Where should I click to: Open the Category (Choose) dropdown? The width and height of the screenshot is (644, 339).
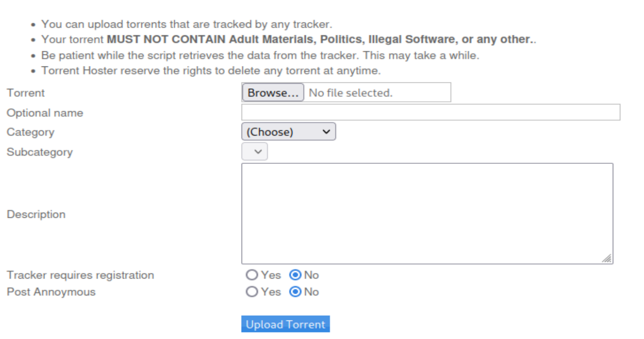pos(289,132)
